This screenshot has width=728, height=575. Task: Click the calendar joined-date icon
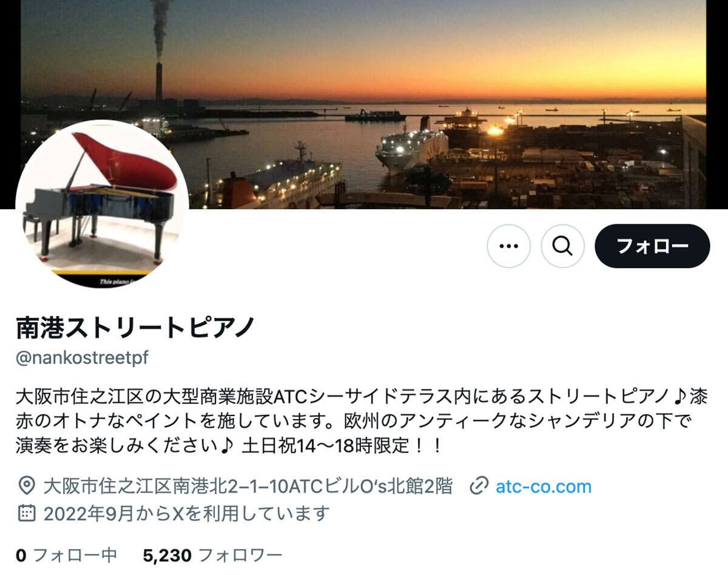click(x=26, y=513)
